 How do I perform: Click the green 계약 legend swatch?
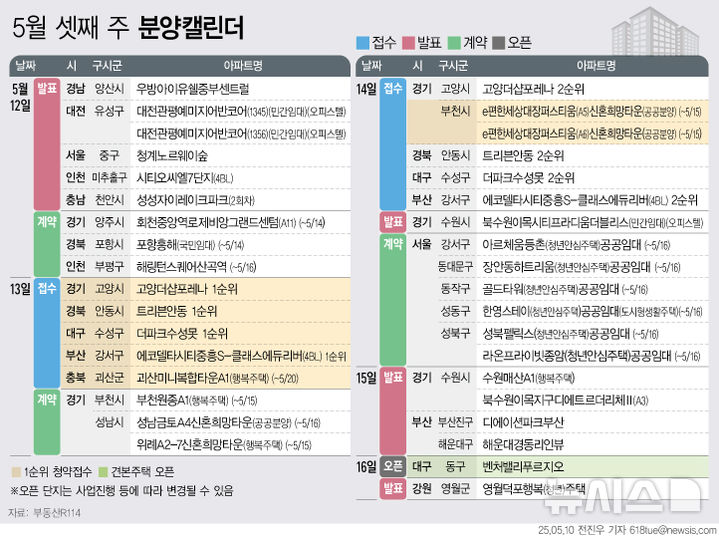point(453,44)
